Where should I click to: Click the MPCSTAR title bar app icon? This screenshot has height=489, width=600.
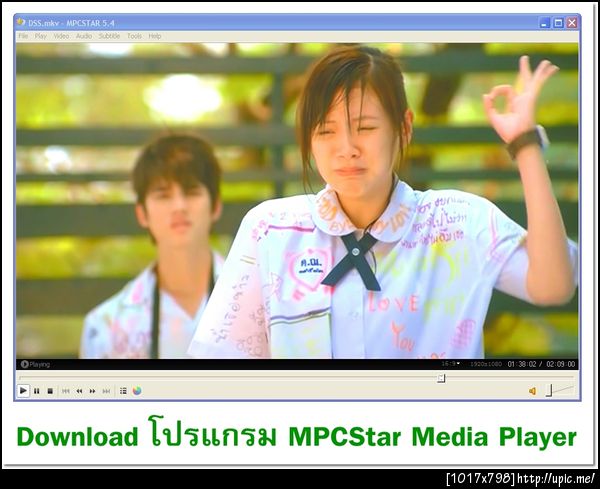(21, 22)
